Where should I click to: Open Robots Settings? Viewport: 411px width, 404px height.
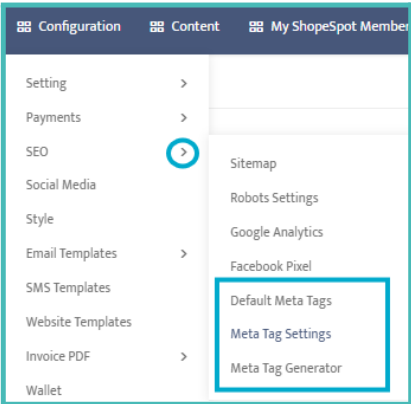(274, 198)
